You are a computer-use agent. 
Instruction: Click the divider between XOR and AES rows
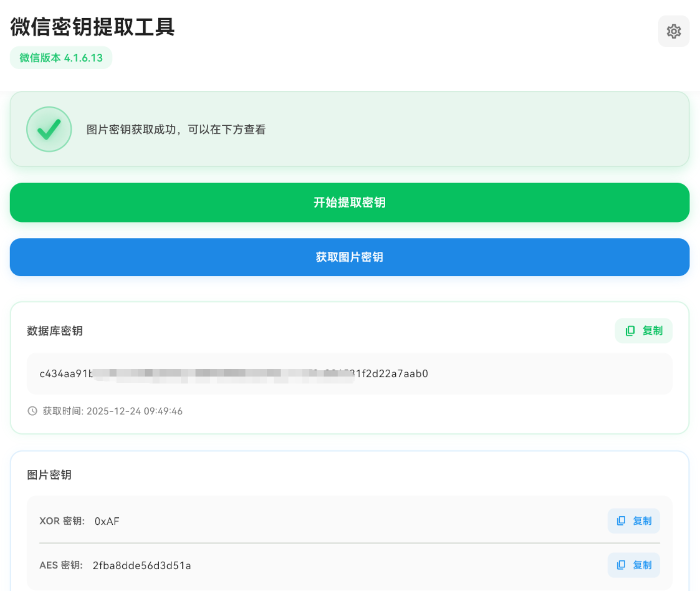coord(349,543)
